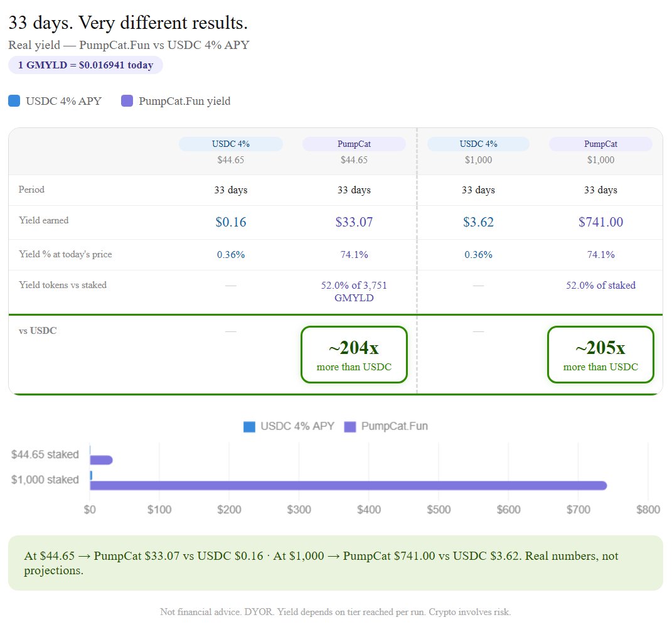Select the vs USDC row label
Image resolution: width=672 pixels, height=632 pixels.
point(38,330)
